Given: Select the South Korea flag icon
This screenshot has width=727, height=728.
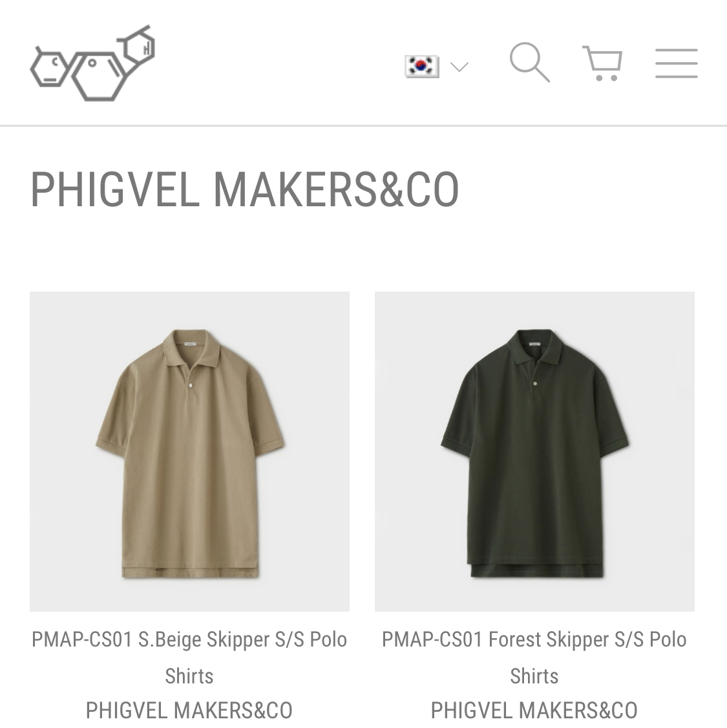Looking at the screenshot, I should coord(422,67).
